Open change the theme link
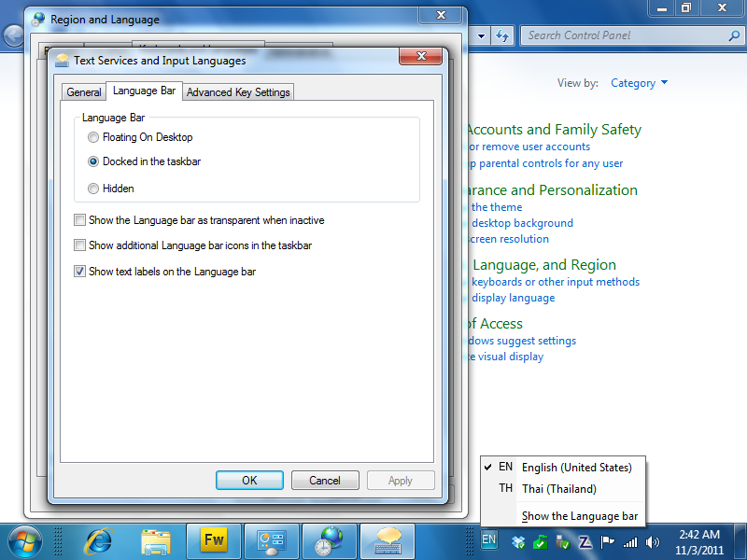Screen dimensions: 747x560 click(x=496, y=207)
